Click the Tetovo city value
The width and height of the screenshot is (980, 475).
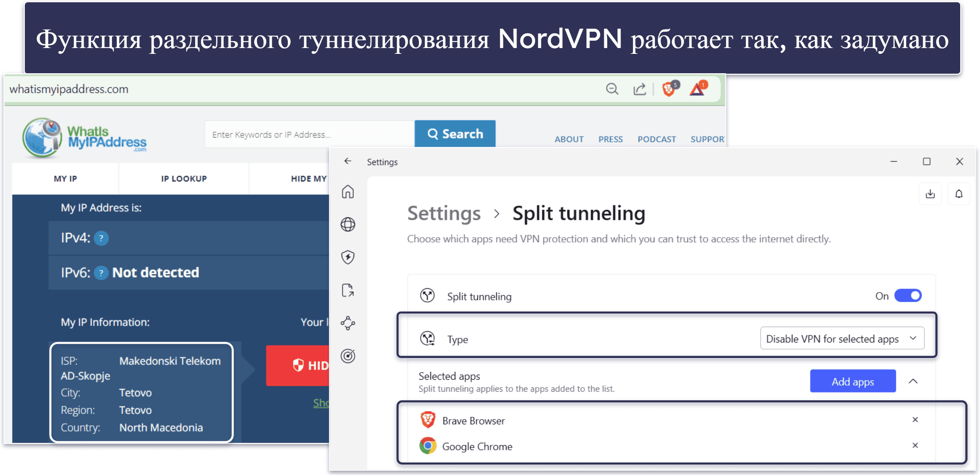(135, 392)
